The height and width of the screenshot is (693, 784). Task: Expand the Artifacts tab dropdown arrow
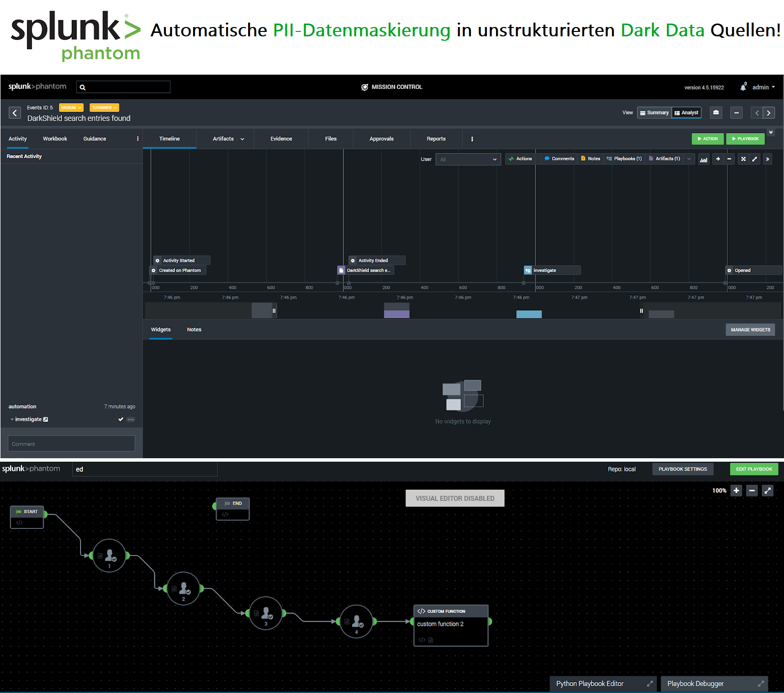[242, 139]
